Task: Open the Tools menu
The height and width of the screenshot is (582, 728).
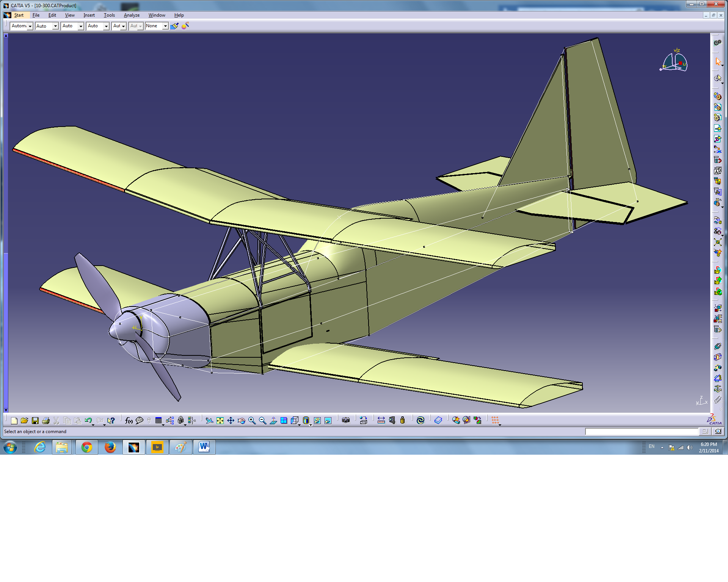Action: tap(109, 15)
